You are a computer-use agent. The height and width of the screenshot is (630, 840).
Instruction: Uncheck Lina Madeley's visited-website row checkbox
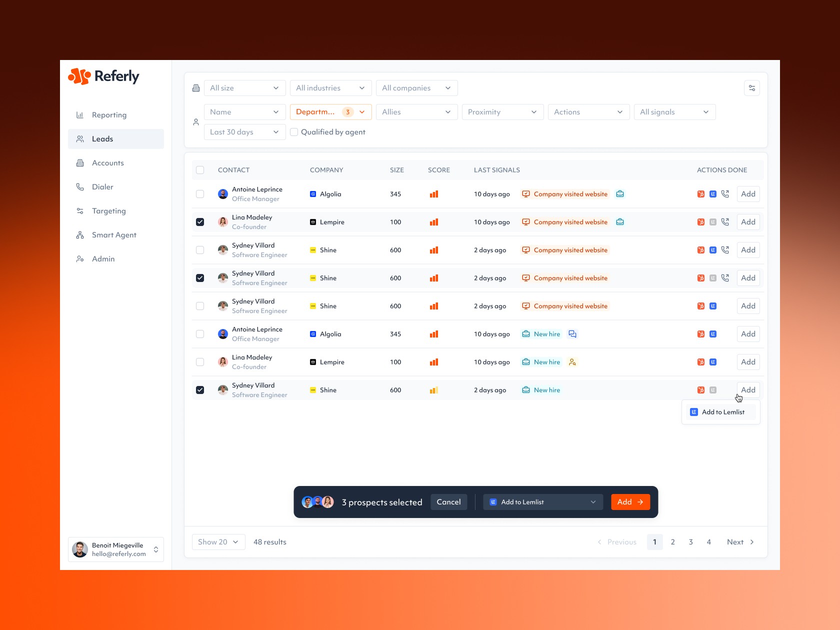pos(200,222)
